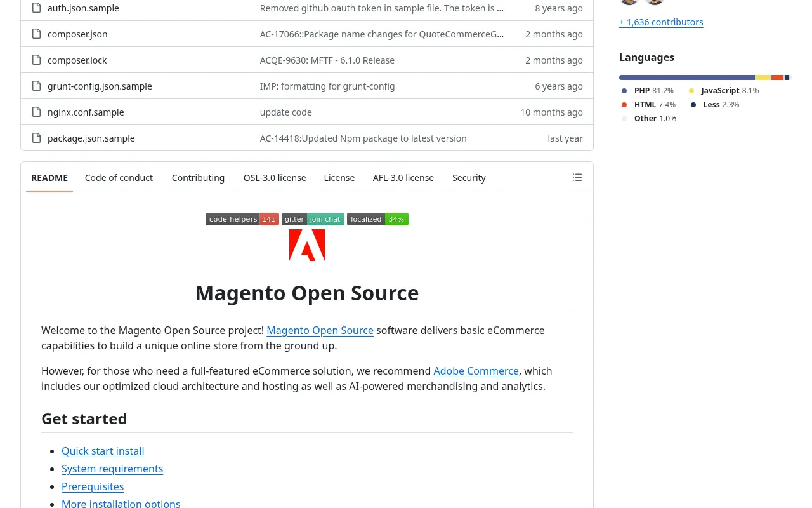Click the blue PHP segment of language bar
The height and width of the screenshot is (508, 812).
[x=687, y=77]
